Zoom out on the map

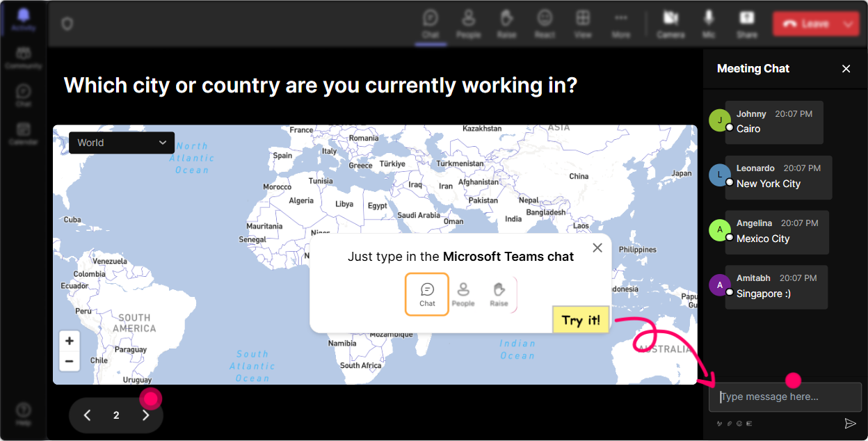70,361
